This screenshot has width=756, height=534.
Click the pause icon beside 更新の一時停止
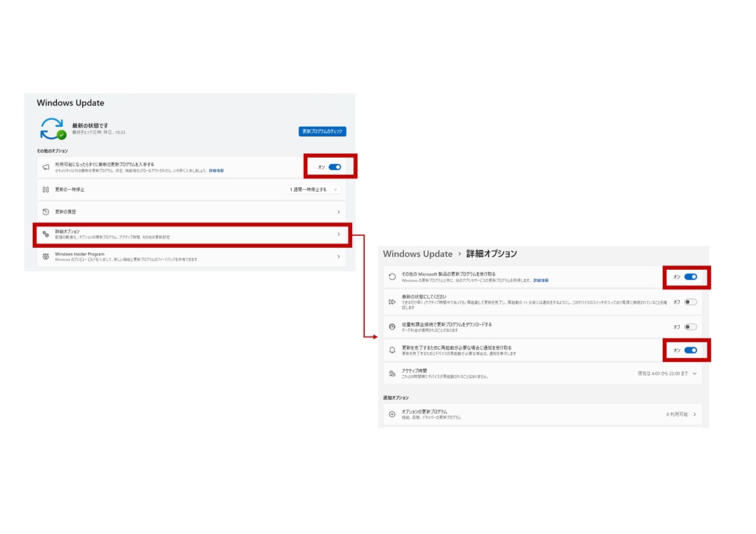pyautogui.click(x=45, y=189)
